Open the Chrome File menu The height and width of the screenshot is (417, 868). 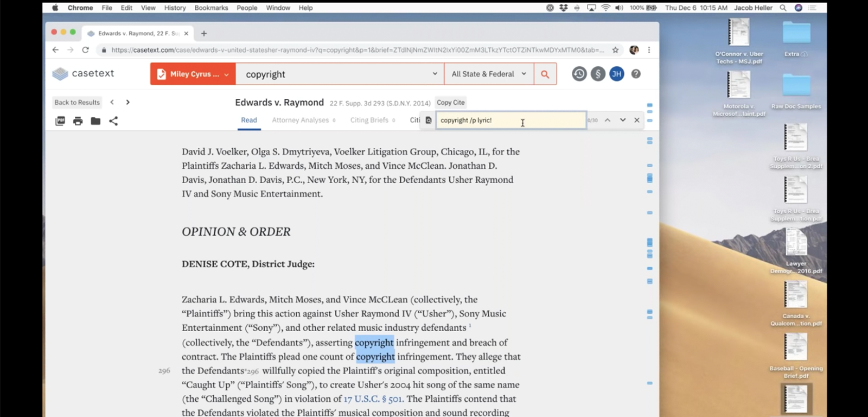(107, 8)
